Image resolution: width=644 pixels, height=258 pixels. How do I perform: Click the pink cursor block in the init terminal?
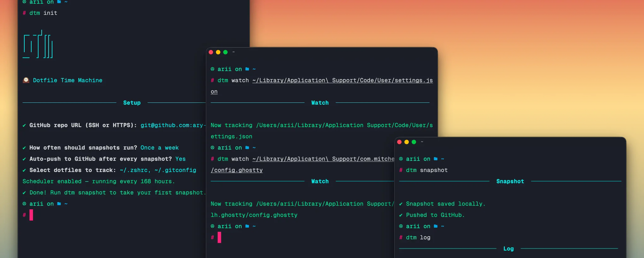pos(31,215)
